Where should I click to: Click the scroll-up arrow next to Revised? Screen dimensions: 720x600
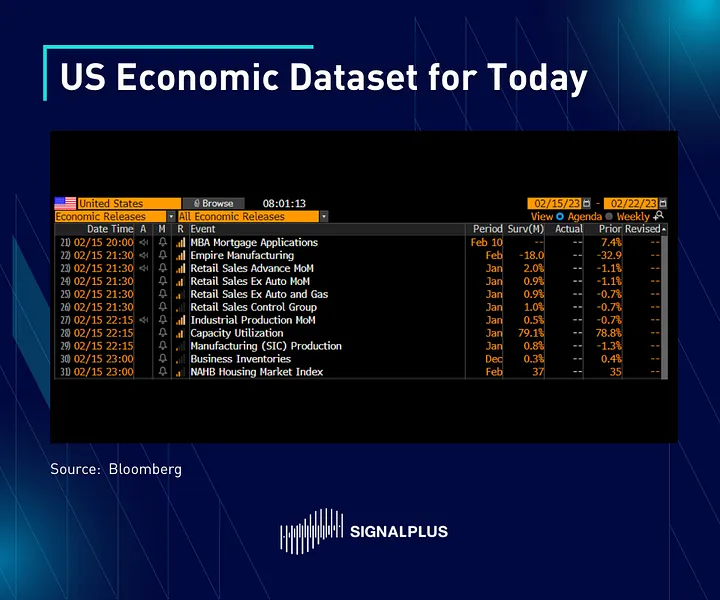[664, 229]
